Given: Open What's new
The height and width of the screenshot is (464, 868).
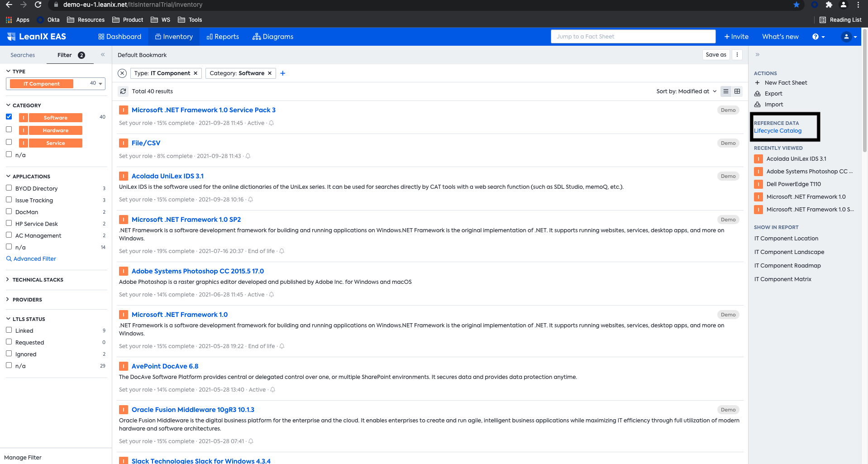Looking at the screenshot, I should [780, 37].
